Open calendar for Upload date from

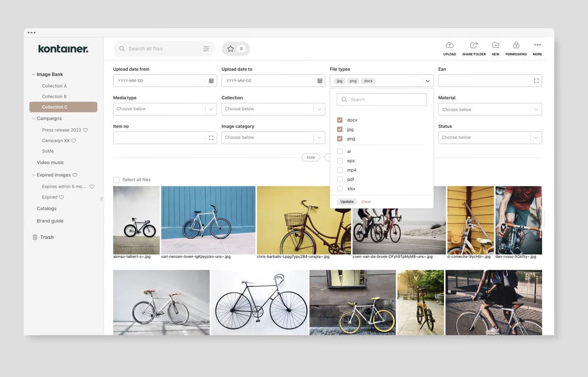coord(211,81)
